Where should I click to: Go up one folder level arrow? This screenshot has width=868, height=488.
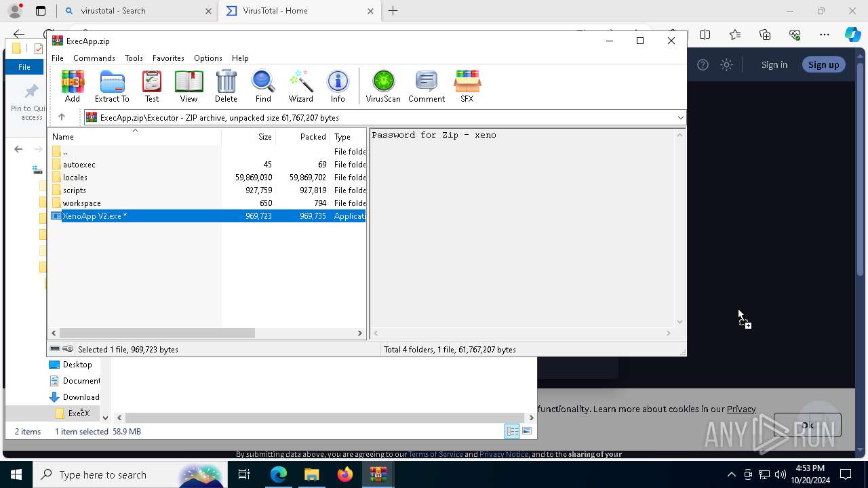[x=62, y=117]
